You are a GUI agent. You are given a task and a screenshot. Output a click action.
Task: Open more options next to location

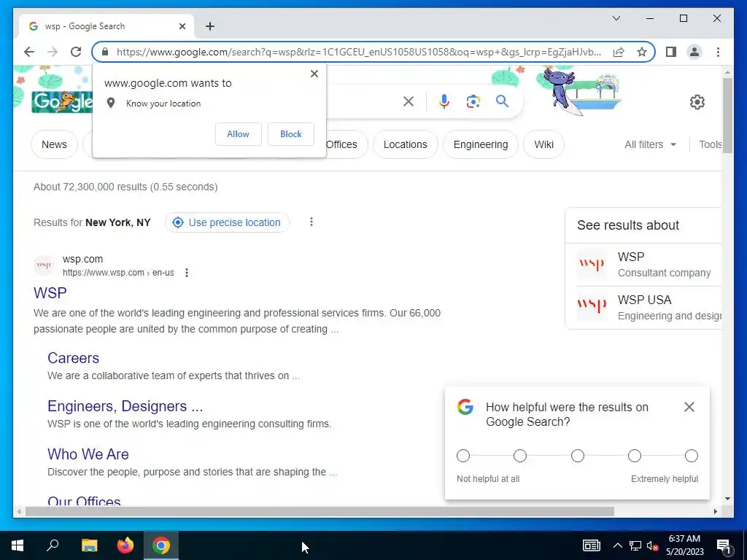(311, 222)
